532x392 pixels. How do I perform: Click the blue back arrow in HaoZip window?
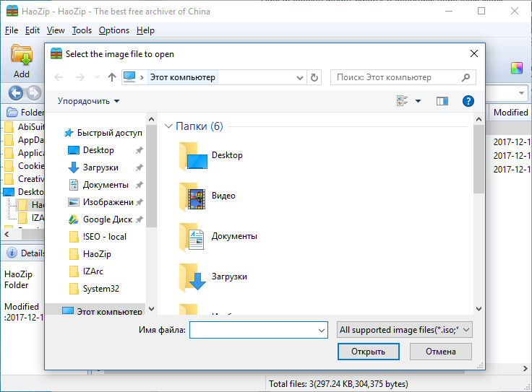[16, 93]
